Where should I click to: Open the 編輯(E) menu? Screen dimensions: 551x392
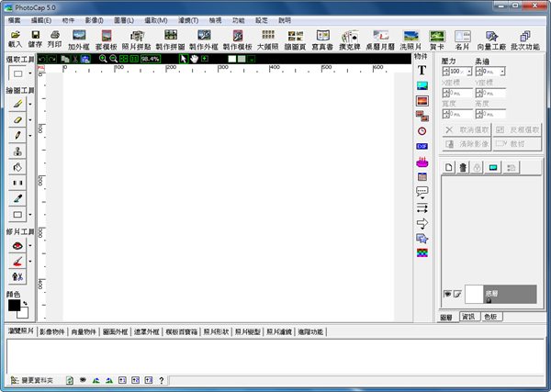[x=41, y=20]
